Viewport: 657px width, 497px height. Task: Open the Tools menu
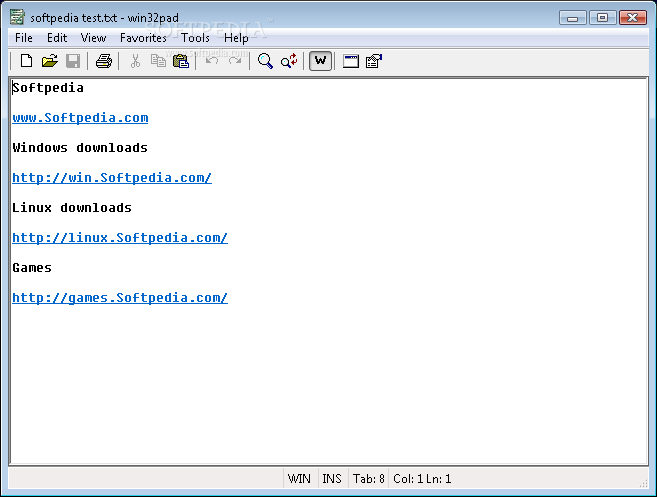click(x=196, y=38)
